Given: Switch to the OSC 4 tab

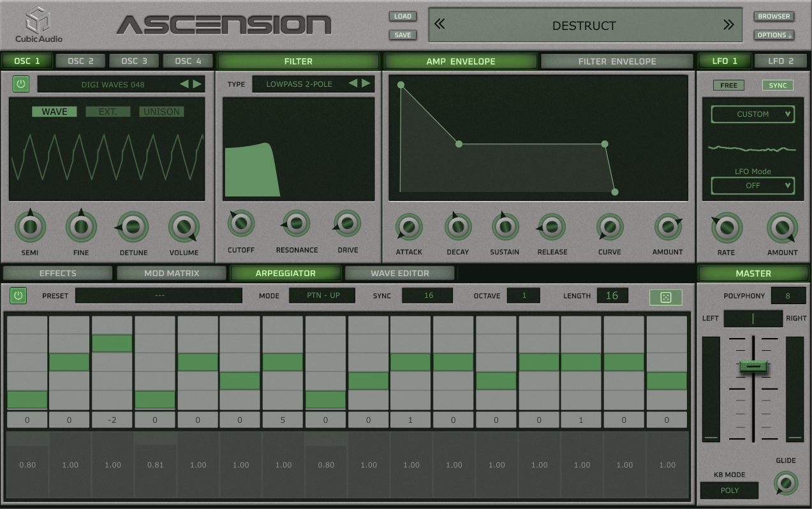Looking at the screenshot, I should point(188,61).
